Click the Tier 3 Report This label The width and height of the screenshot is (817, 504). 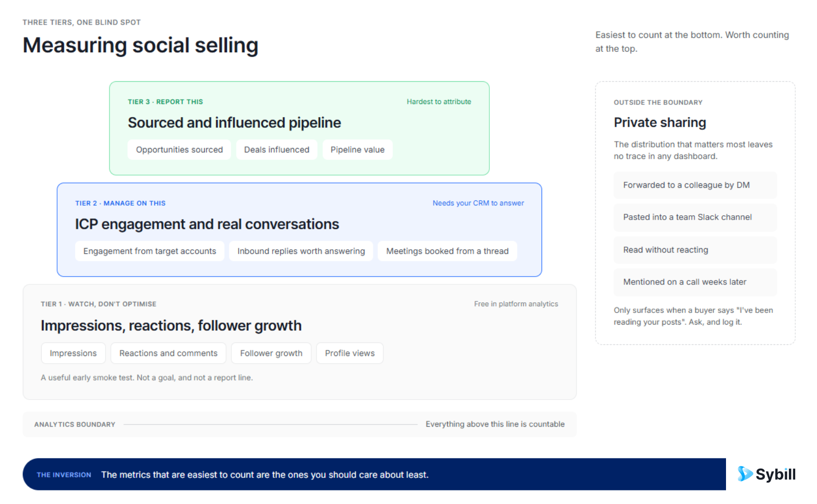tap(165, 102)
